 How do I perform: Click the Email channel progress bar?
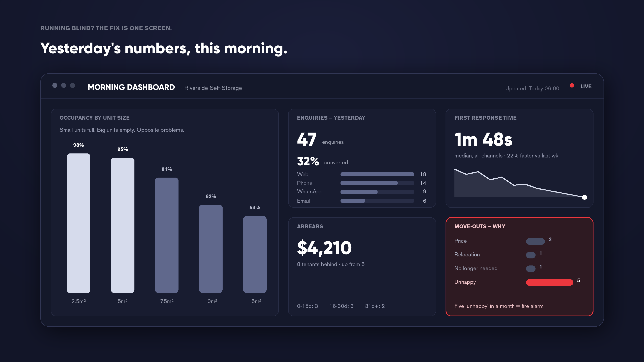pyautogui.click(x=377, y=201)
